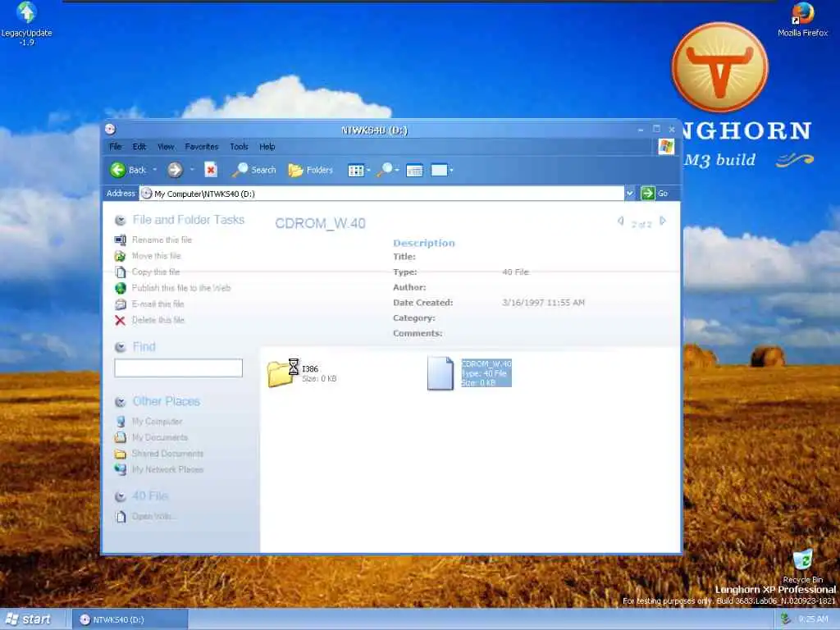
Task: Open the Help menu
Action: (x=267, y=146)
